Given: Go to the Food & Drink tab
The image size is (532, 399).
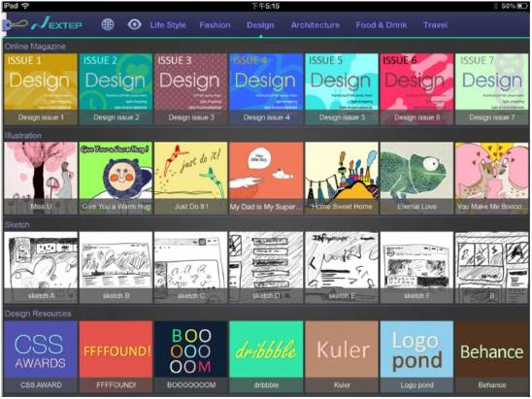Looking at the screenshot, I should point(382,25).
